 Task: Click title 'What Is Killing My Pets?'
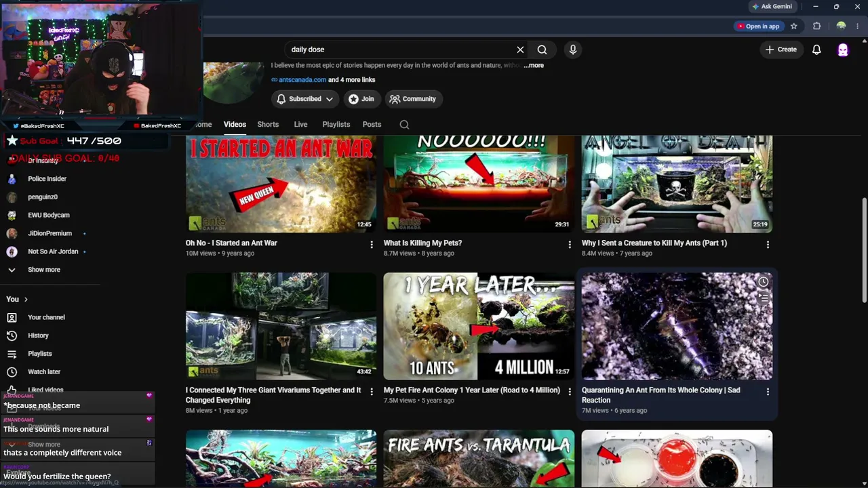point(422,243)
